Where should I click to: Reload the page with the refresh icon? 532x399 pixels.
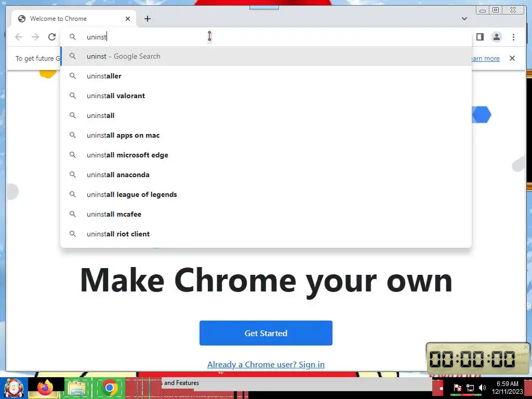(x=52, y=37)
